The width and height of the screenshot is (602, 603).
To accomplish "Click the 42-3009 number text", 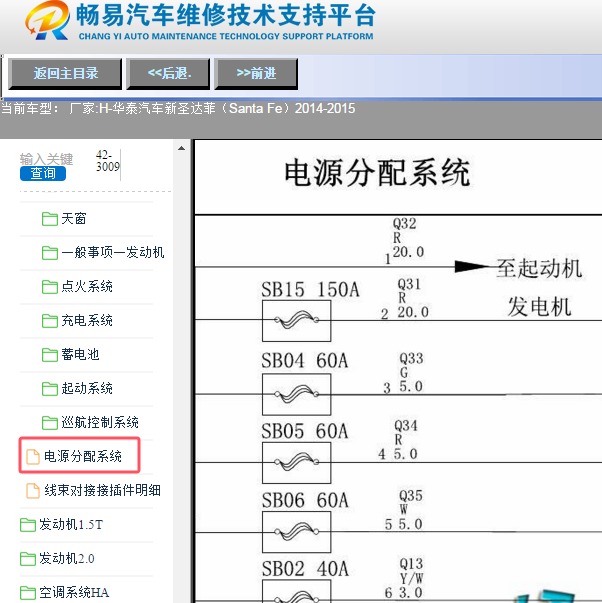I will (108, 161).
